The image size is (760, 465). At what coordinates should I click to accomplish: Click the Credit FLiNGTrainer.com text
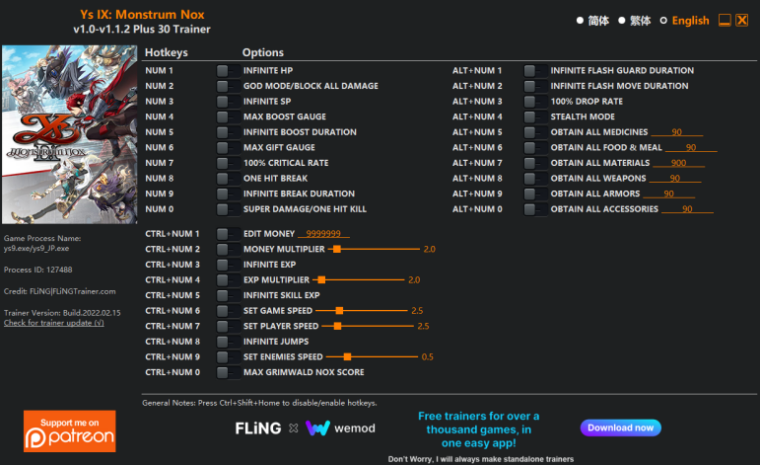click(x=60, y=291)
